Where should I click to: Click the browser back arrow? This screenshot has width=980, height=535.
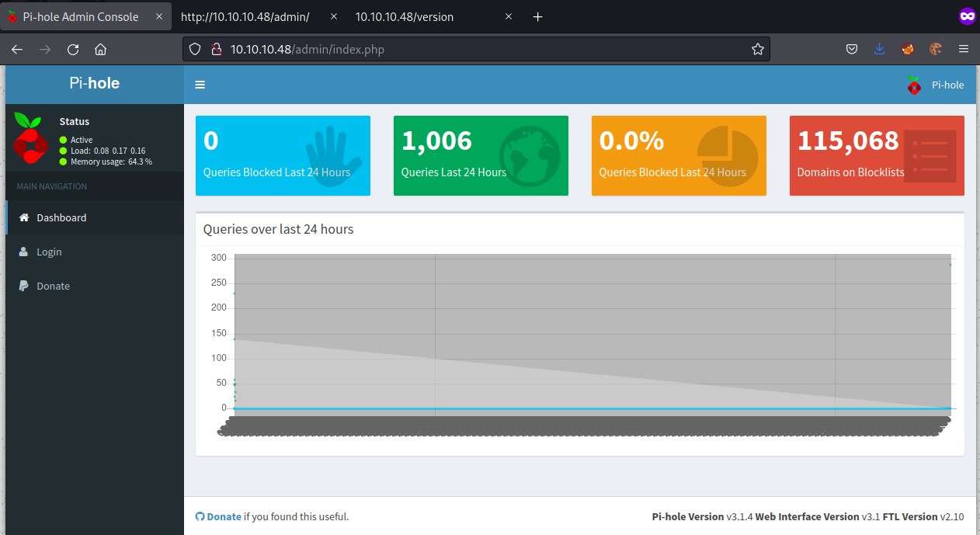coord(17,50)
